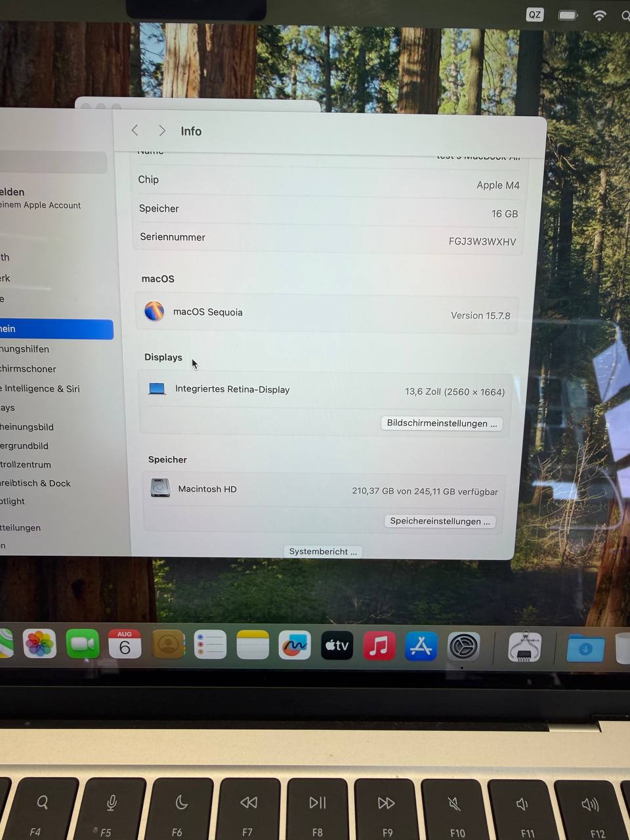
Task: Launch Reminders from the Dock
Action: [210, 644]
